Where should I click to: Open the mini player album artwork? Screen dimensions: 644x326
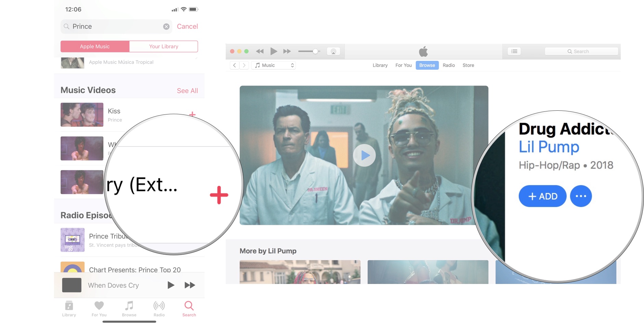[72, 285]
